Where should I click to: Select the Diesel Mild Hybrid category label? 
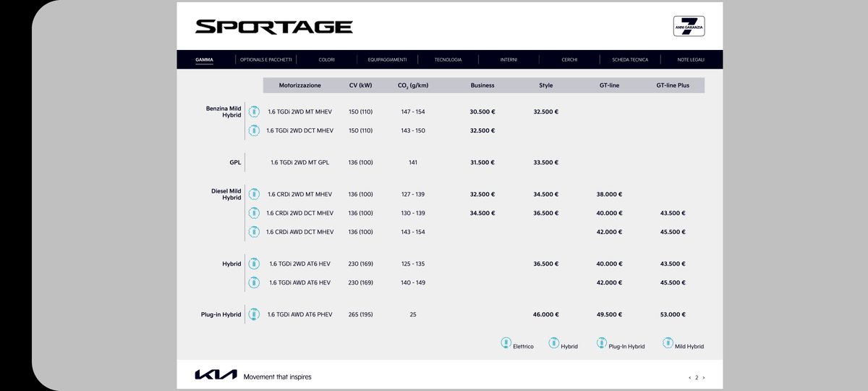point(226,194)
